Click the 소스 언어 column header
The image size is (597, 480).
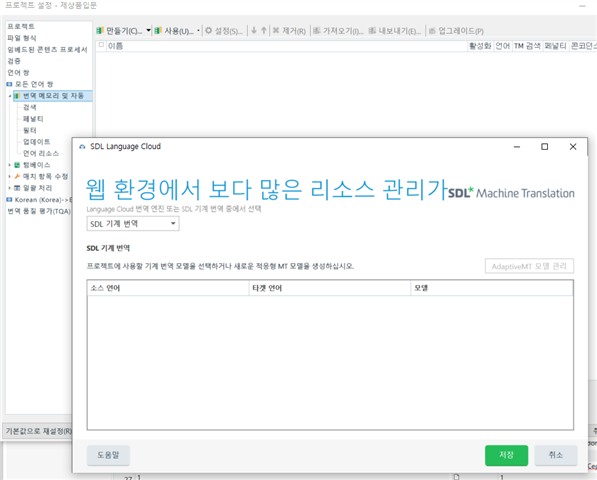click(x=168, y=288)
